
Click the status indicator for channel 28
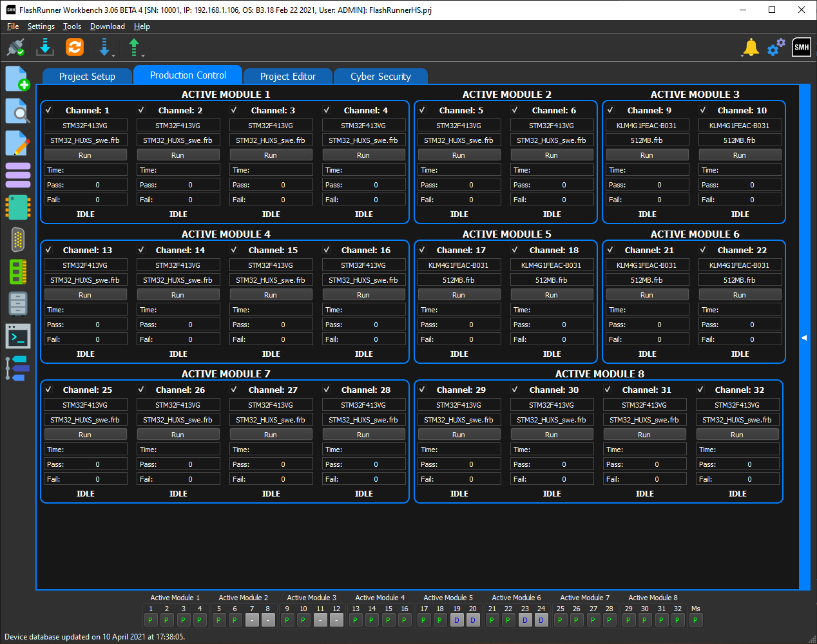[x=610, y=620]
